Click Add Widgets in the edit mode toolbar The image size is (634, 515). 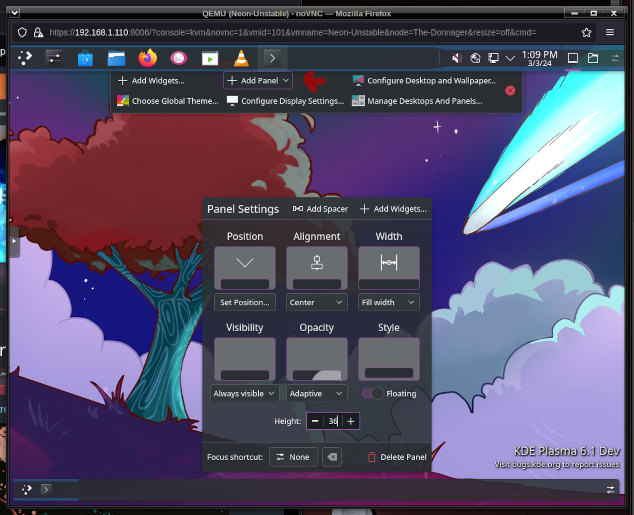click(x=151, y=80)
